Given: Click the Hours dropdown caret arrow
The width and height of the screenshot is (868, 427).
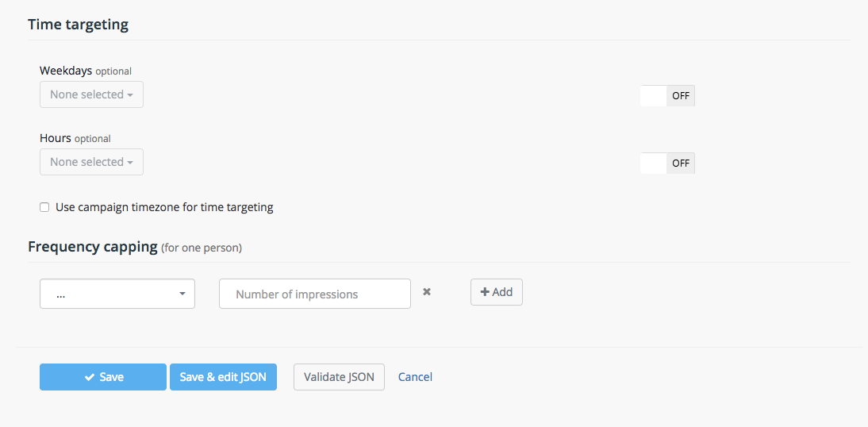Looking at the screenshot, I should [130, 163].
